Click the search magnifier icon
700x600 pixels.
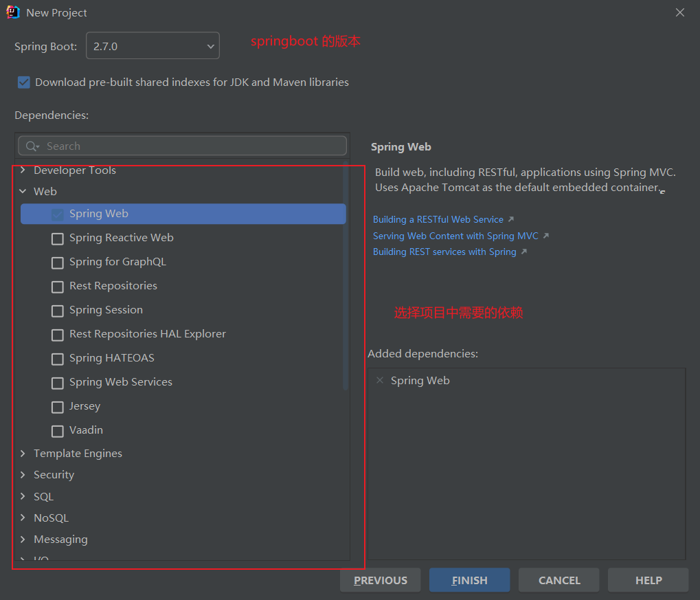[32, 146]
